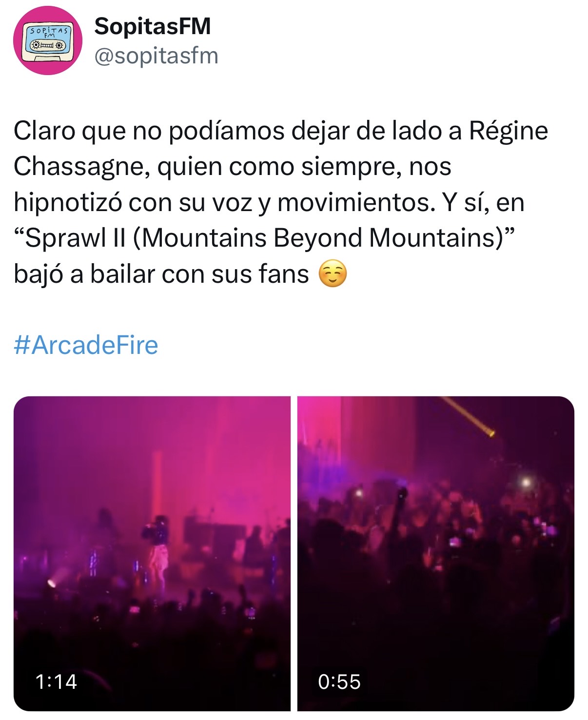This screenshot has height=720, width=588.
Task: Click the phrase "bajó a bailar con sus fans"
Action: click(161, 274)
